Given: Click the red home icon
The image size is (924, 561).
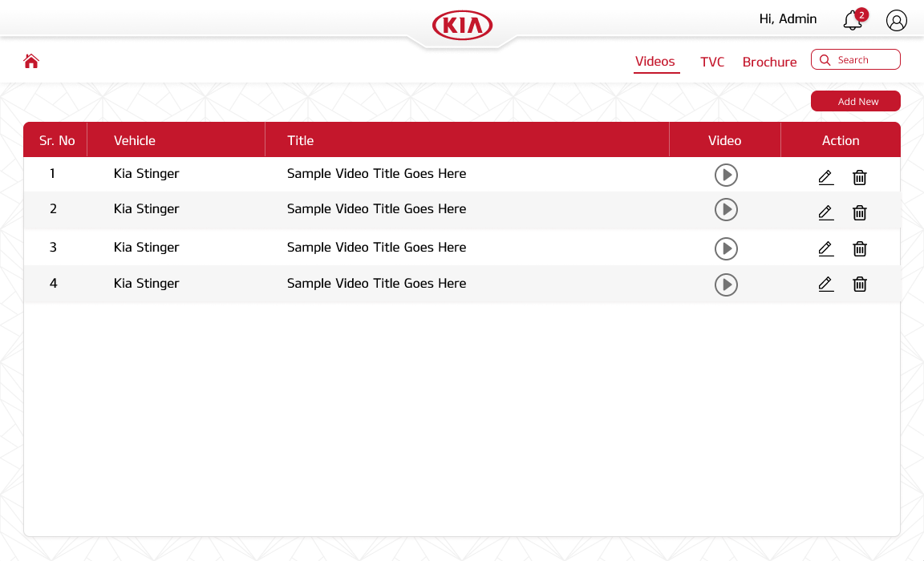Looking at the screenshot, I should (x=31, y=61).
